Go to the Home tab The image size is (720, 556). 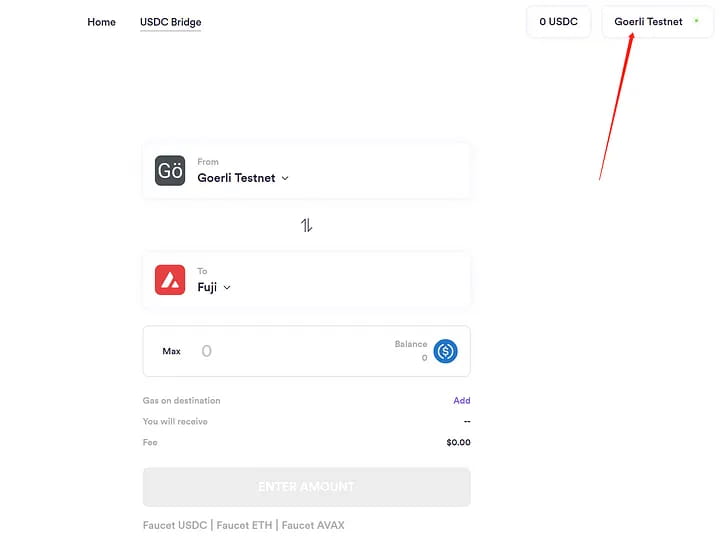click(101, 22)
